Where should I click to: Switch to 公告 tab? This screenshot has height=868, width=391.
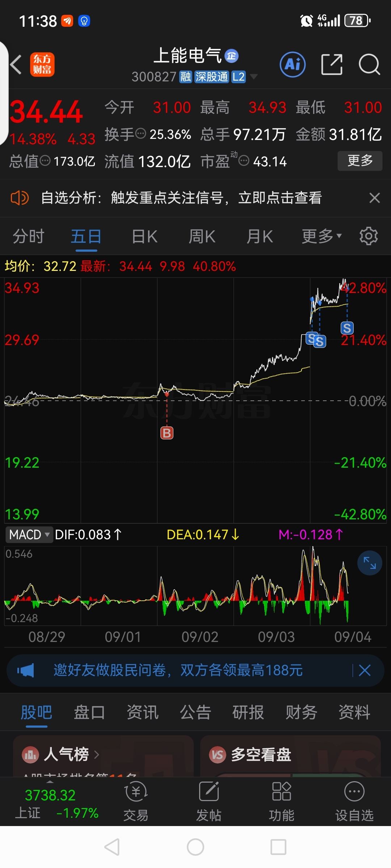click(x=195, y=712)
